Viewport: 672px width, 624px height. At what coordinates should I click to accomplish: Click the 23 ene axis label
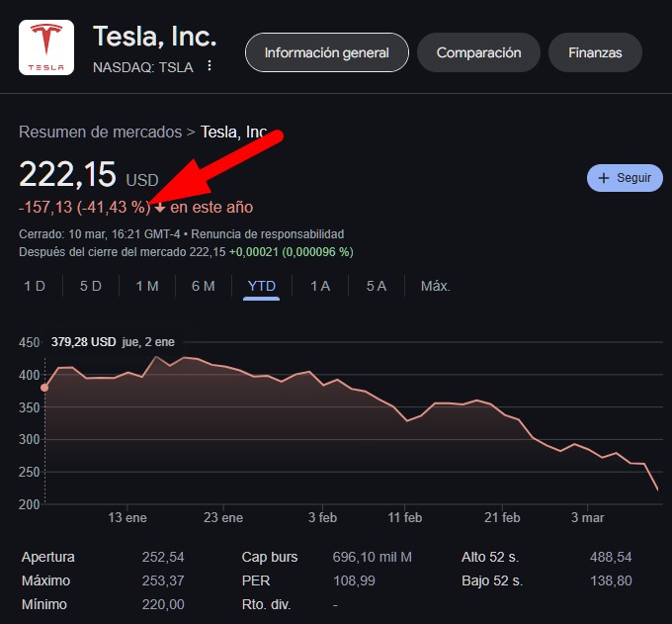[223, 517]
